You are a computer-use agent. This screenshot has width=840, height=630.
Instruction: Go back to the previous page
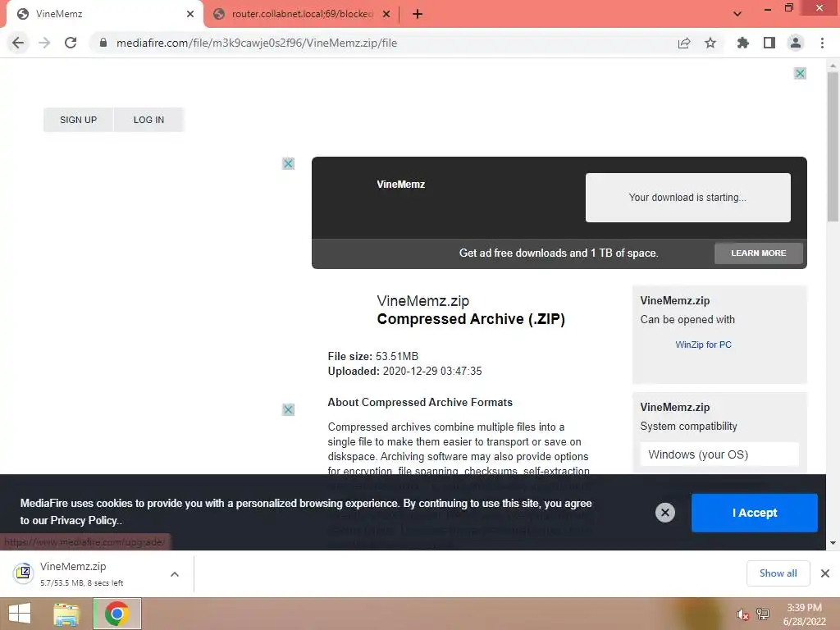tap(18, 43)
